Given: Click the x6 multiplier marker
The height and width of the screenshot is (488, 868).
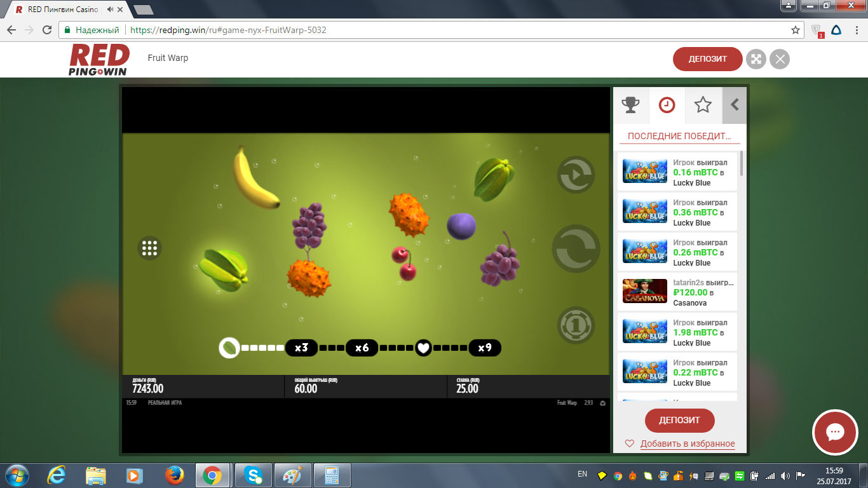Looking at the screenshot, I should click(x=362, y=348).
